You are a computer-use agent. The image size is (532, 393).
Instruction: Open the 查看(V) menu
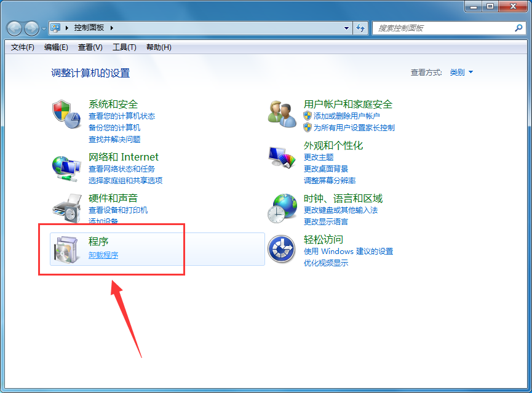tap(90, 47)
